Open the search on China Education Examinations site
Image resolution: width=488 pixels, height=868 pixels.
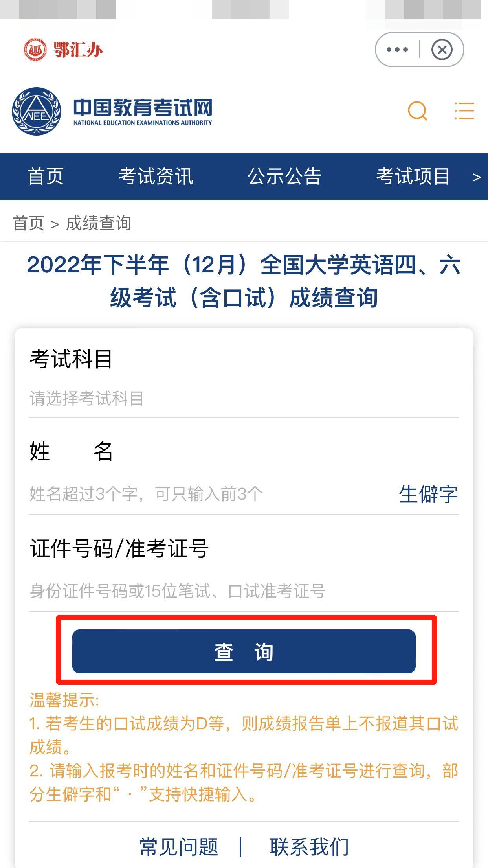pyautogui.click(x=418, y=112)
